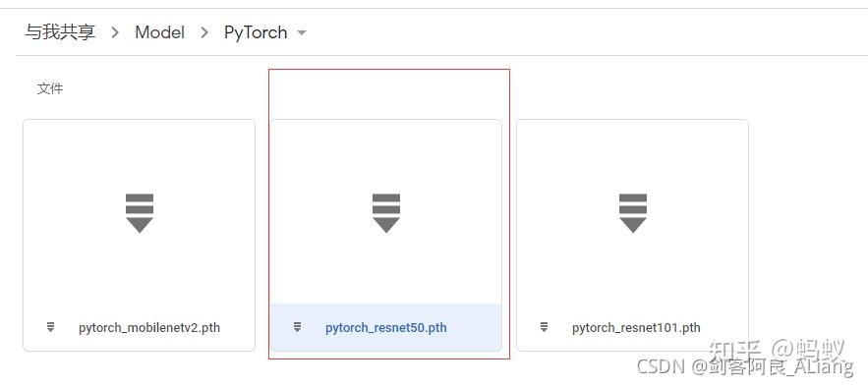868x387 pixels.
Task: Click blue footer end right of resnet50.pth name
Action: pos(473,327)
